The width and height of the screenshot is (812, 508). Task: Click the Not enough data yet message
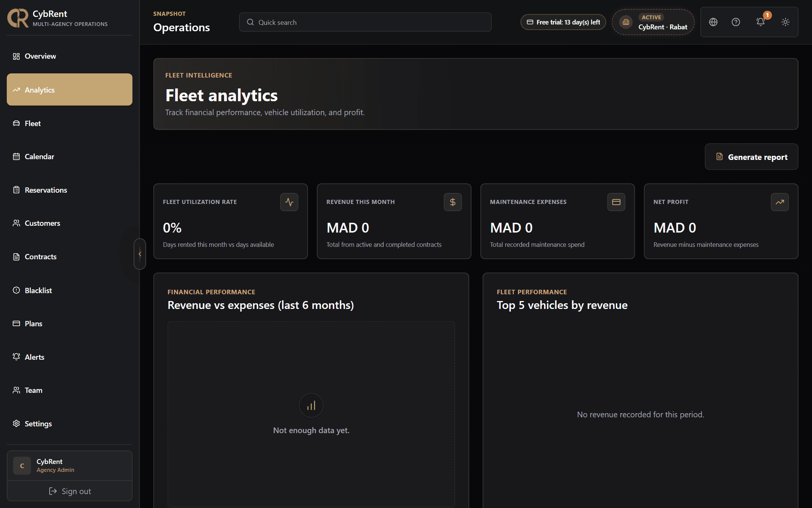pyautogui.click(x=311, y=430)
